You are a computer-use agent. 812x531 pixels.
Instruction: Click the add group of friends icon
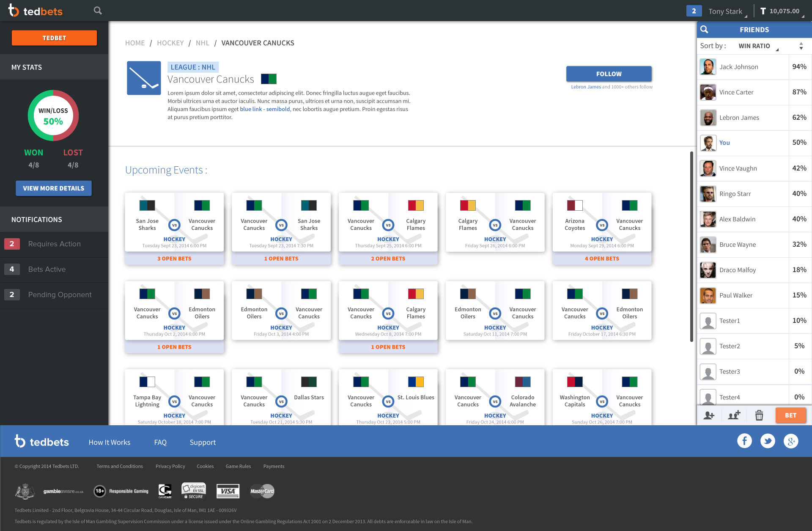tap(734, 415)
